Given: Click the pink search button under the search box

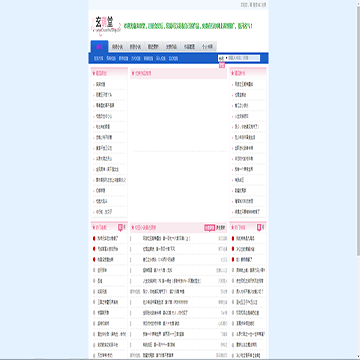Looking at the screenshot, I should point(222,65).
